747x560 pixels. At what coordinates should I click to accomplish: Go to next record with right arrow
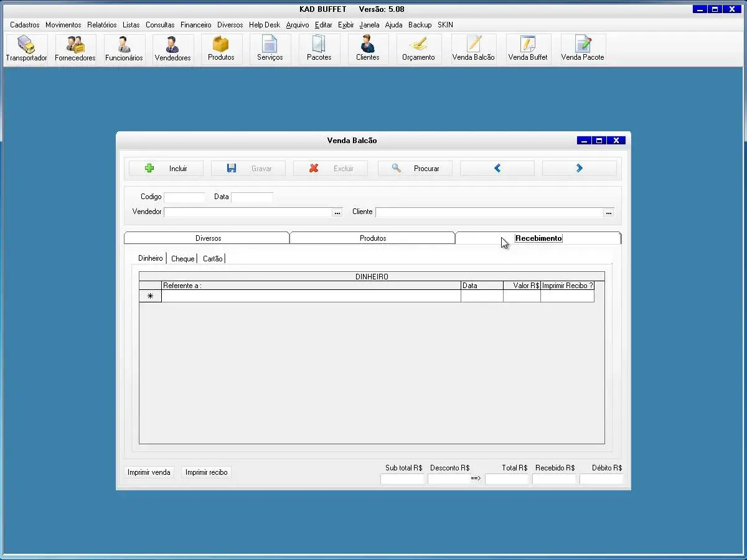580,169
